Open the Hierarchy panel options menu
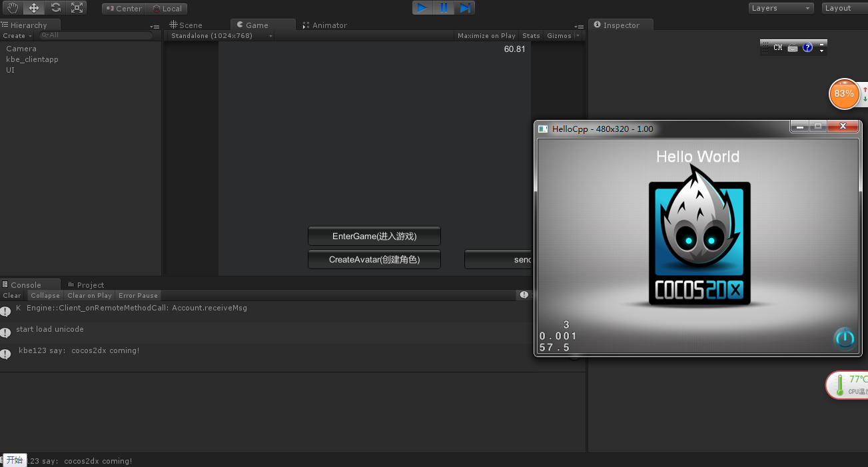The height and width of the screenshot is (467, 868). click(x=155, y=26)
